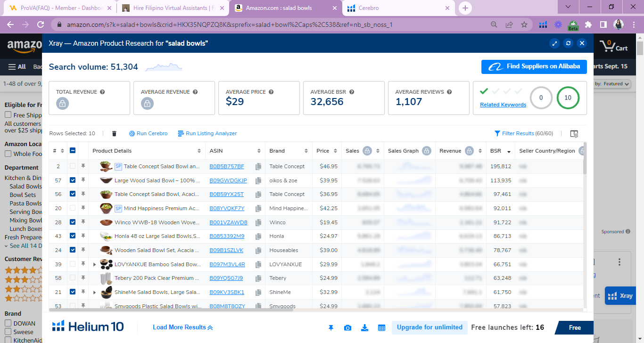Click the Xray table vertical scrollbar
The image size is (644, 343).
click(x=585, y=158)
